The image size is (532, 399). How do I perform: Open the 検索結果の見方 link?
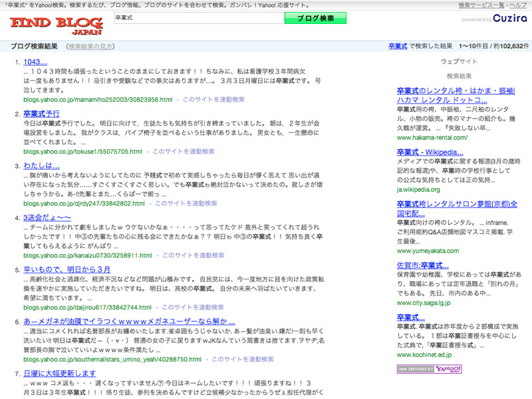click(x=90, y=47)
